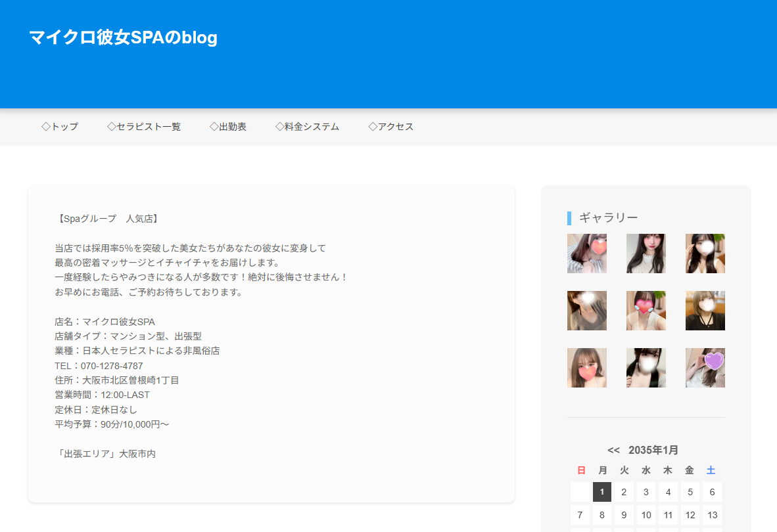Select calendar day 6
Screen dimensions: 777x532
click(x=712, y=492)
